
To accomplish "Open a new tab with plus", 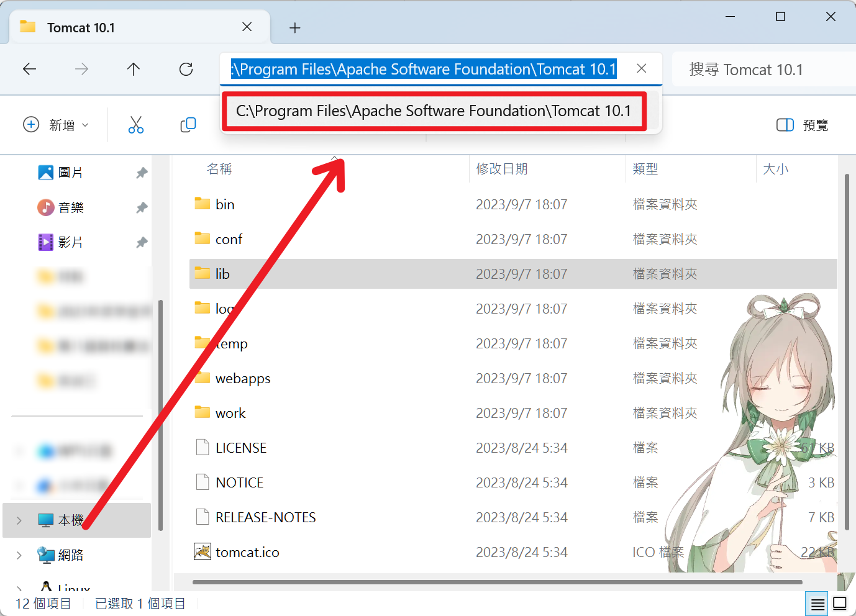I will [x=295, y=28].
